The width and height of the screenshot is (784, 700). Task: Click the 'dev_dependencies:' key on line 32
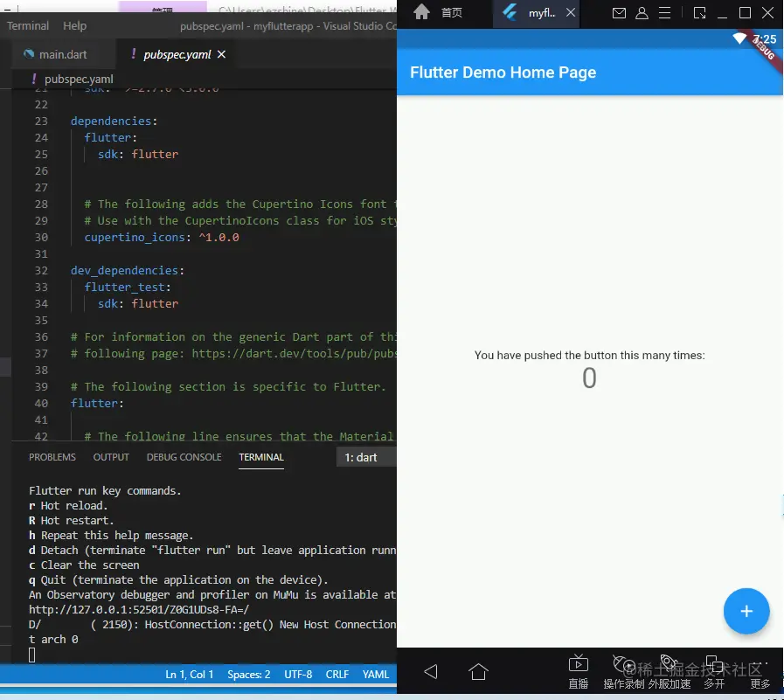coord(128,271)
